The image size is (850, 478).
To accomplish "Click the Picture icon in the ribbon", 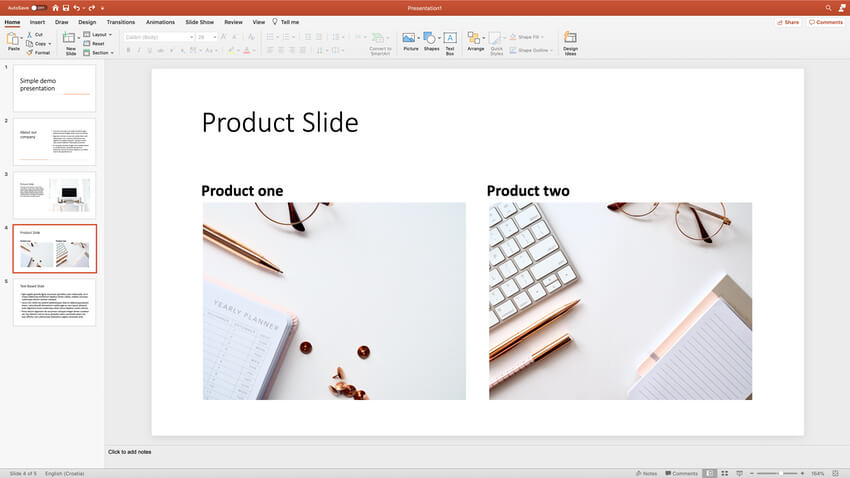I will (409, 42).
